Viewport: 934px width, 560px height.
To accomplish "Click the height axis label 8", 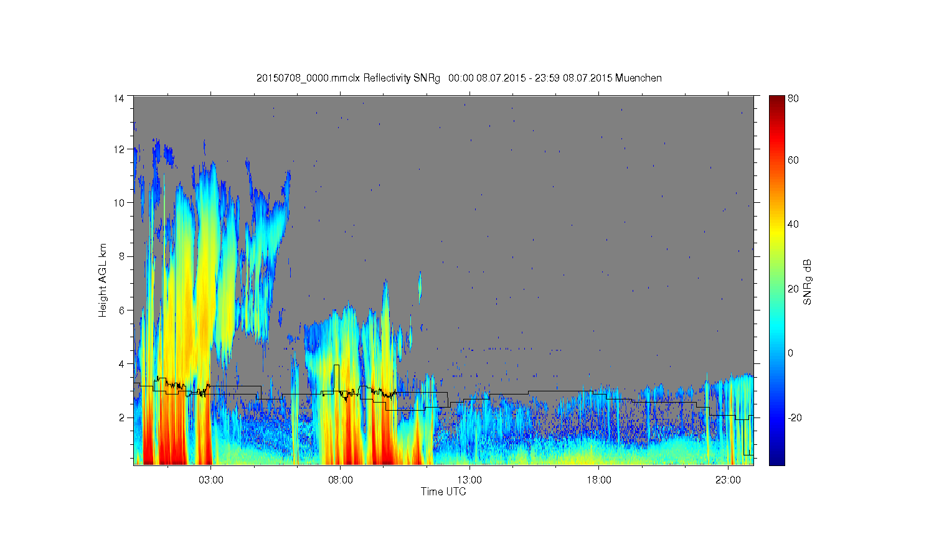I will click(122, 256).
